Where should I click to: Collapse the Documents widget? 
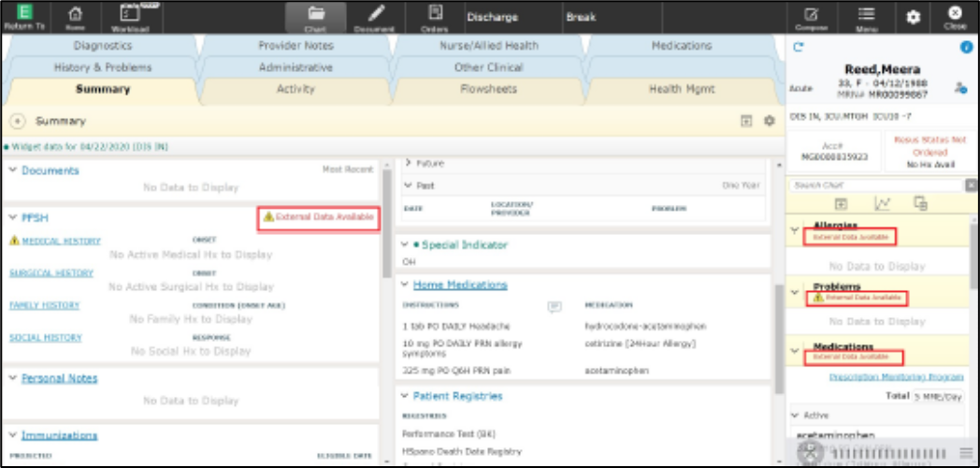click(x=11, y=170)
